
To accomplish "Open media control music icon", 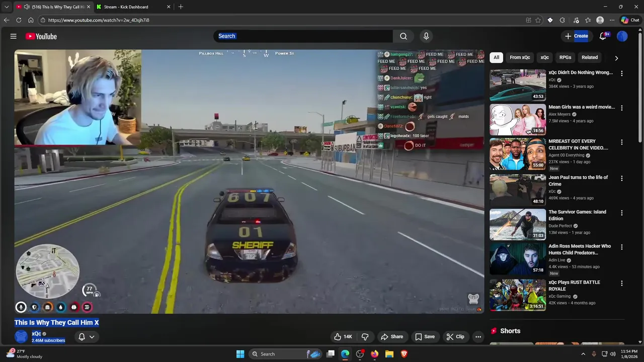I will coord(575,20).
